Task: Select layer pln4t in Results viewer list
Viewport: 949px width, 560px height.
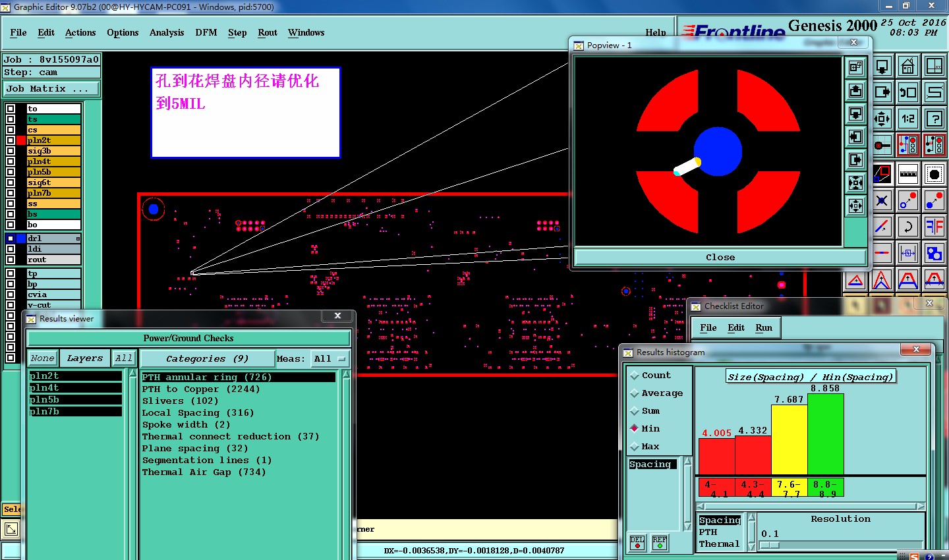Action: tap(75, 387)
